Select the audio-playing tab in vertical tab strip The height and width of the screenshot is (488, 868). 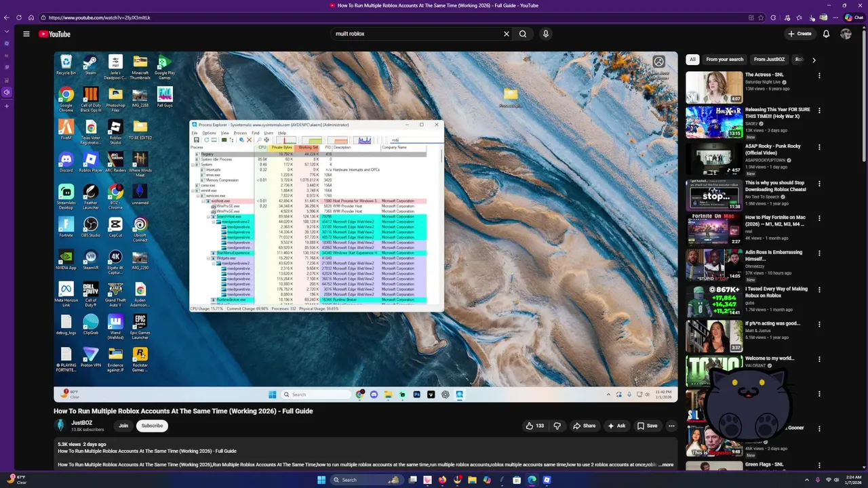coord(7,92)
